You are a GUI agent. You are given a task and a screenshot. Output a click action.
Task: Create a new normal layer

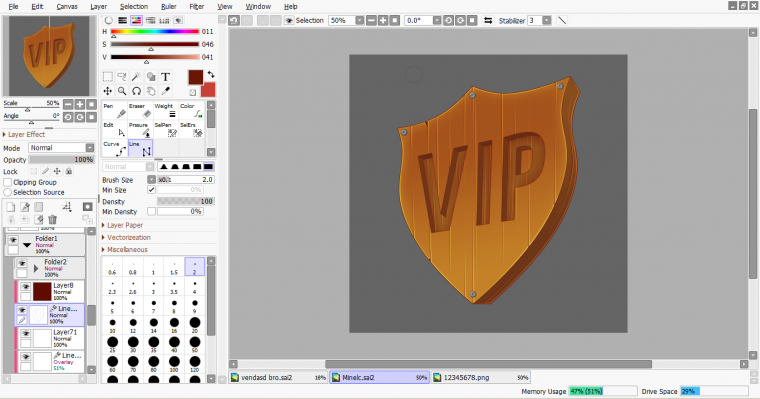click(x=11, y=207)
